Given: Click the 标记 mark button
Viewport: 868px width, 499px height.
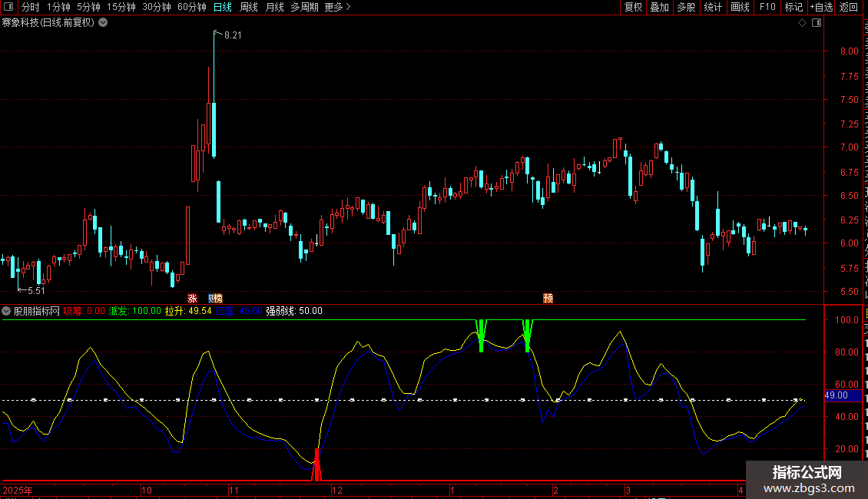Looking at the screenshot, I should tap(793, 7).
